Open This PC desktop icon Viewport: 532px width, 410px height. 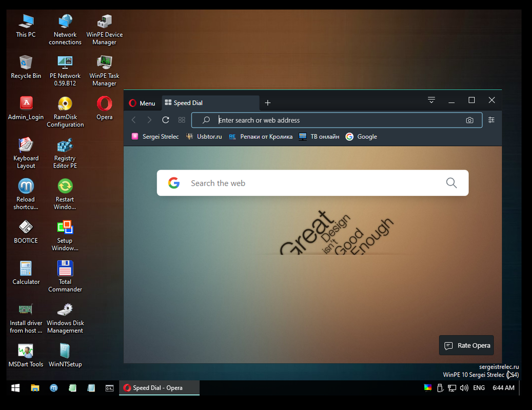26,26
